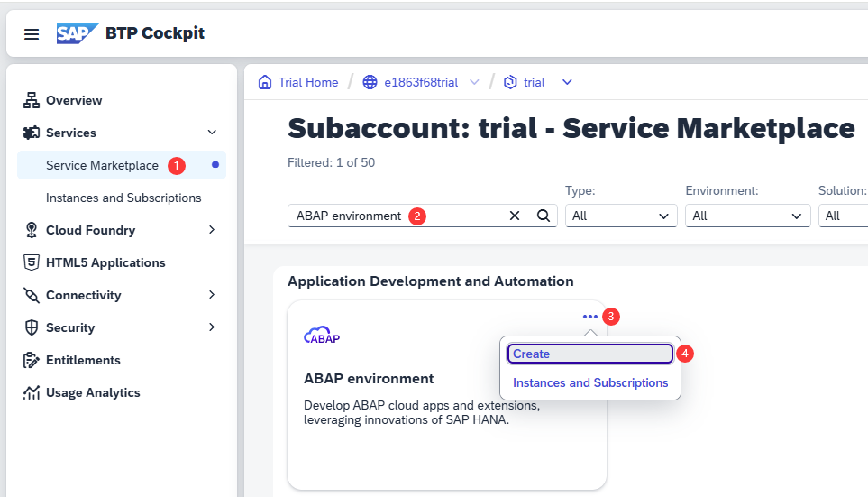The image size is (868, 497).
Task: Click the HTML5 Applications icon
Action: (31, 262)
